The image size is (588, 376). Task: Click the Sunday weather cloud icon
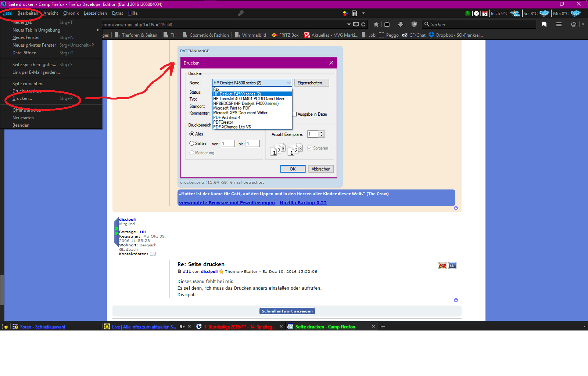544,13
